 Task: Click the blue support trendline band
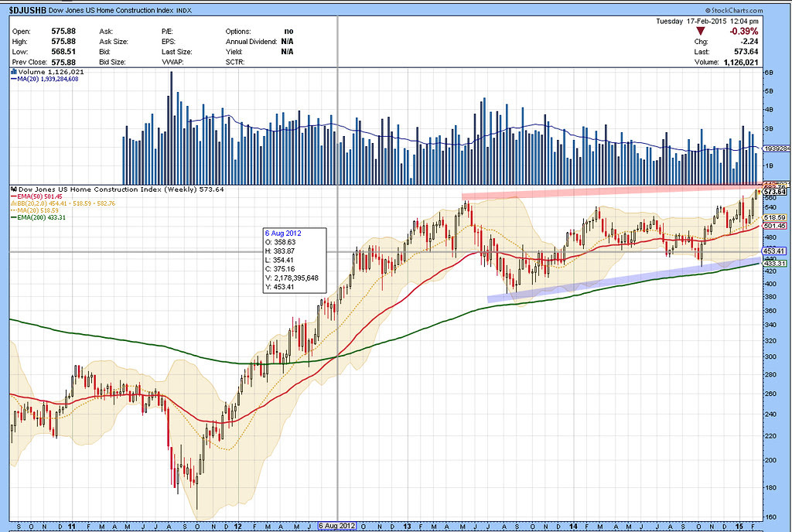point(624,279)
